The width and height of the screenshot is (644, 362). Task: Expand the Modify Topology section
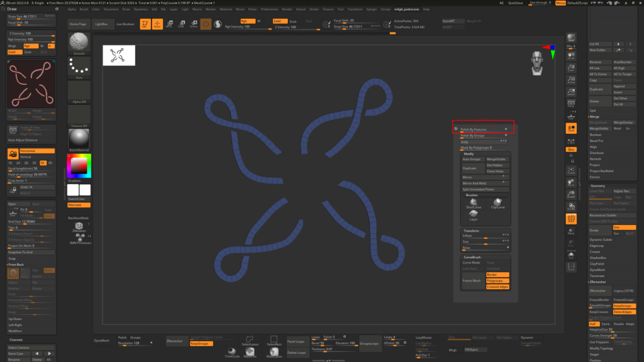602,348
